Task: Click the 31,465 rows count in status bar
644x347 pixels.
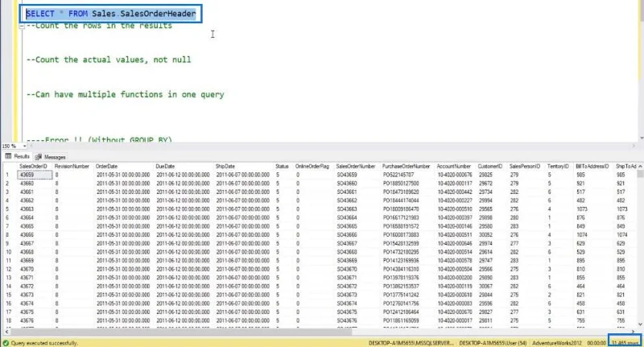Action: (x=625, y=342)
